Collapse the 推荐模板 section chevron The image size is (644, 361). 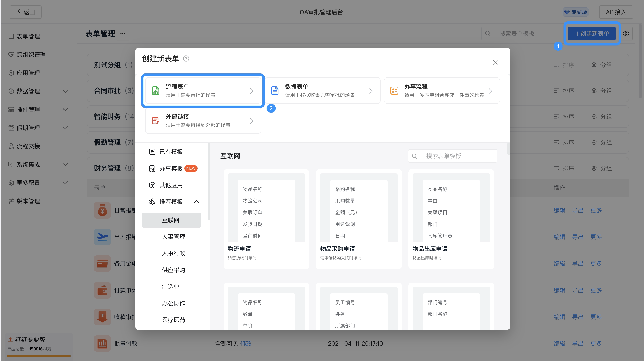196,202
